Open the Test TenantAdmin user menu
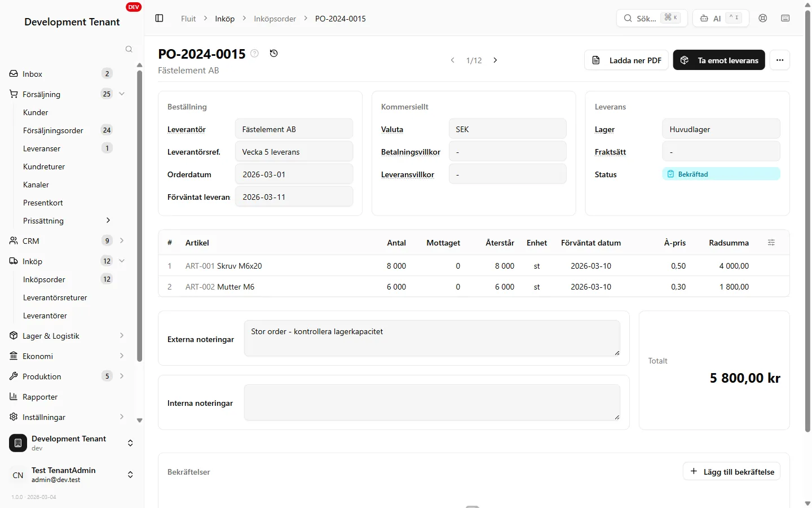 coord(72,475)
